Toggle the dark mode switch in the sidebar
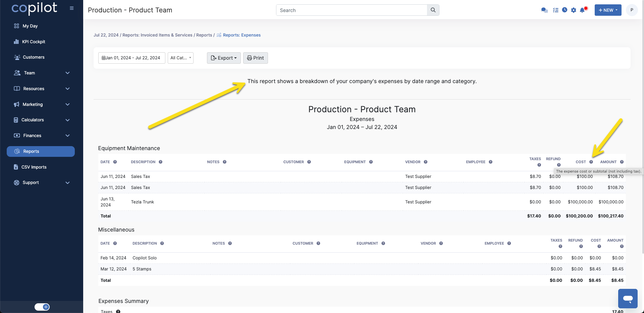 click(x=42, y=307)
